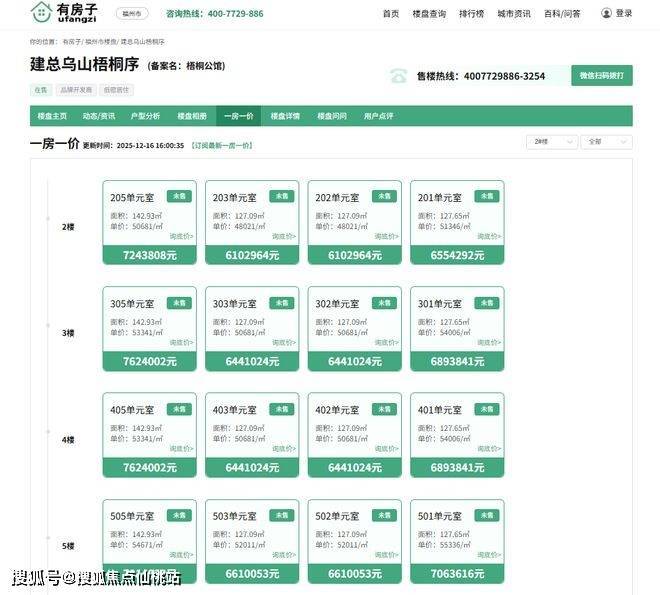Image resolution: width=660 pixels, height=595 pixels.
Task: Click the 402单元室 card title
Action: tap(337, 410)
